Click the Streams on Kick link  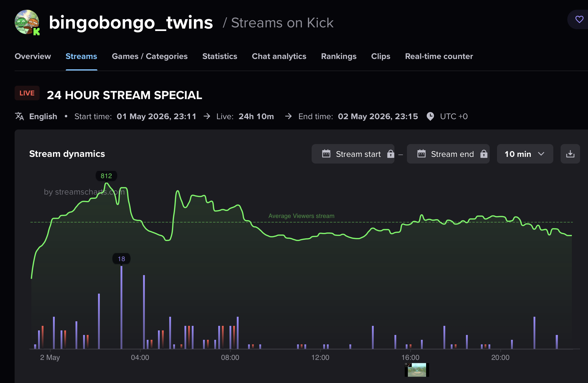pyautogui.click(x=282, y=23)
